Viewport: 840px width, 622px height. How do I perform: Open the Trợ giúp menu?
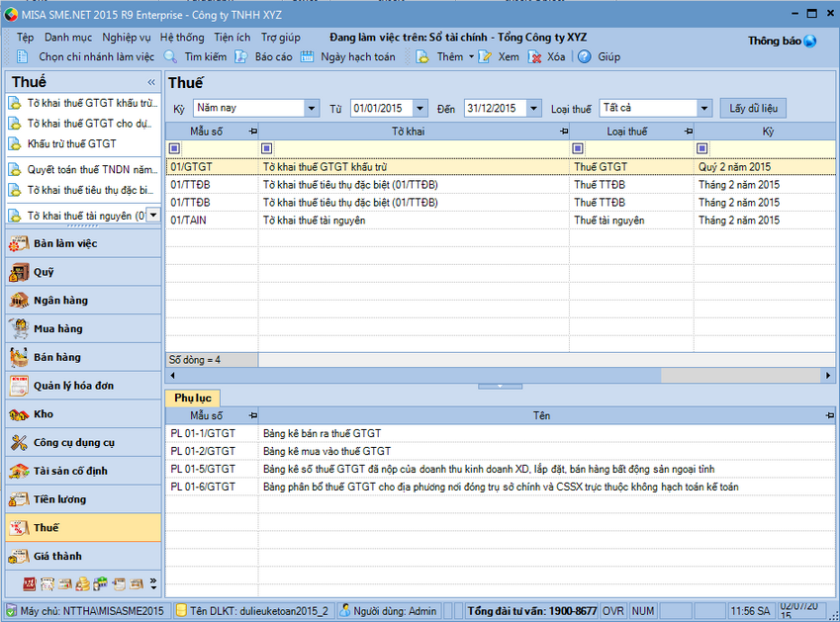(281, 38)
